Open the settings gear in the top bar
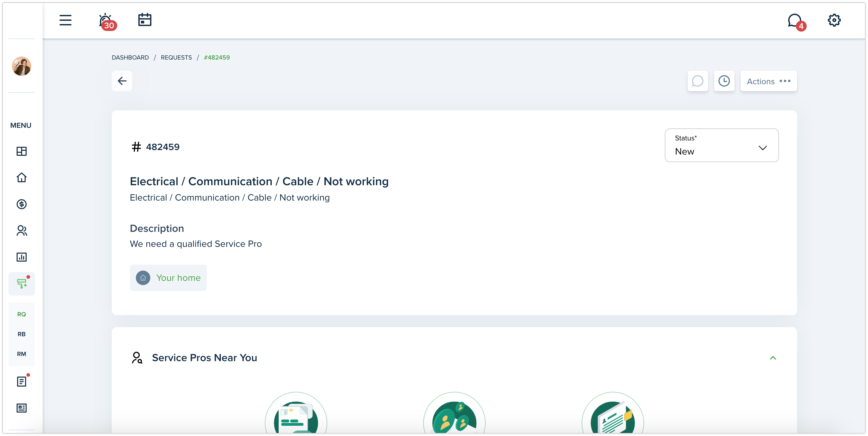This screenshot has height=436, width=868. [834, 20]
